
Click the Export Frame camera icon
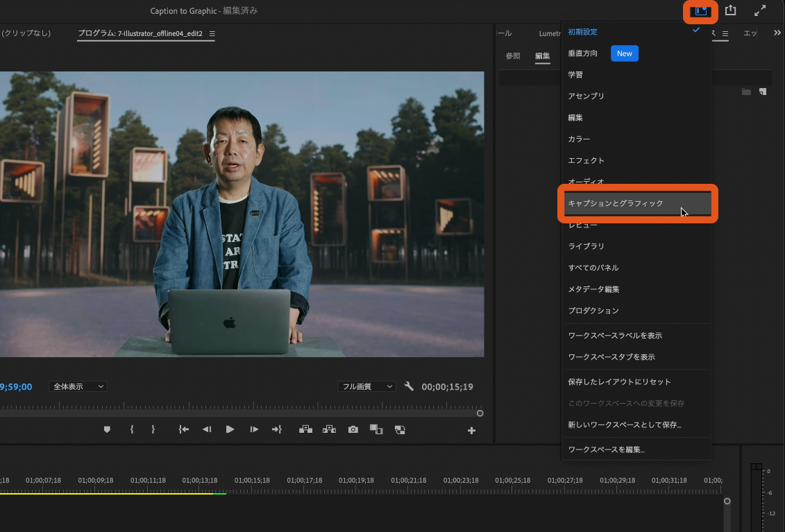point(353,430)
